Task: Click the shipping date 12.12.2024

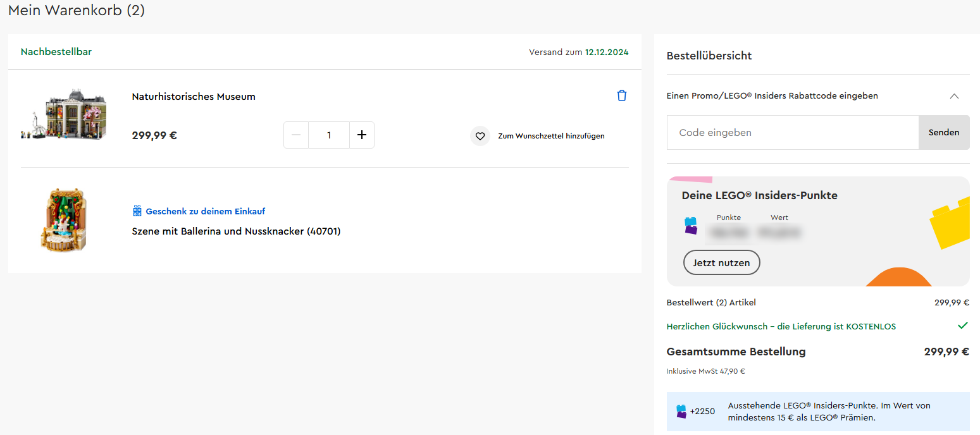Action: (x=607, y=52)
